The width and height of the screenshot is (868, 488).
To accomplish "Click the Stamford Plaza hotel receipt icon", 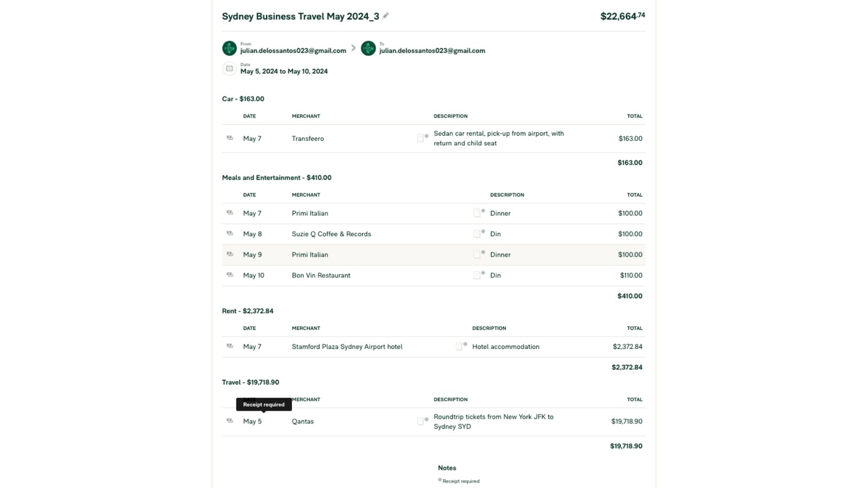I will point(459,347).
